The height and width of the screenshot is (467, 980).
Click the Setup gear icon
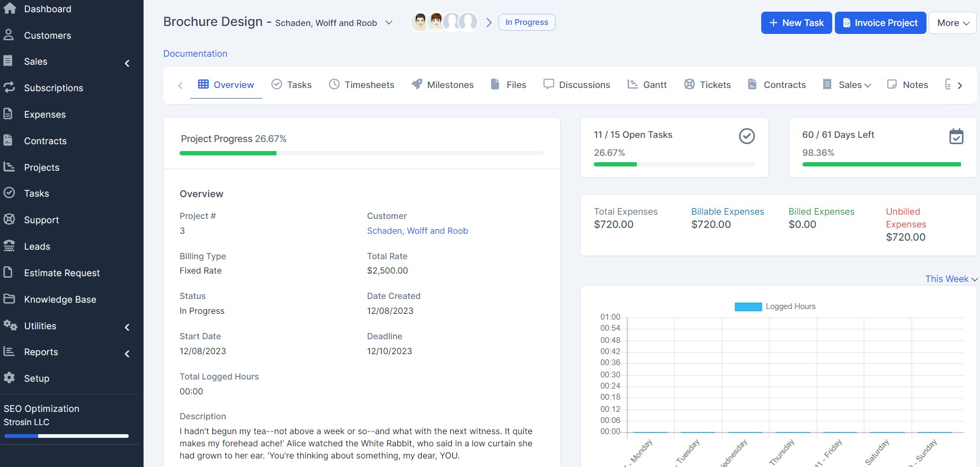pos(9,378)
